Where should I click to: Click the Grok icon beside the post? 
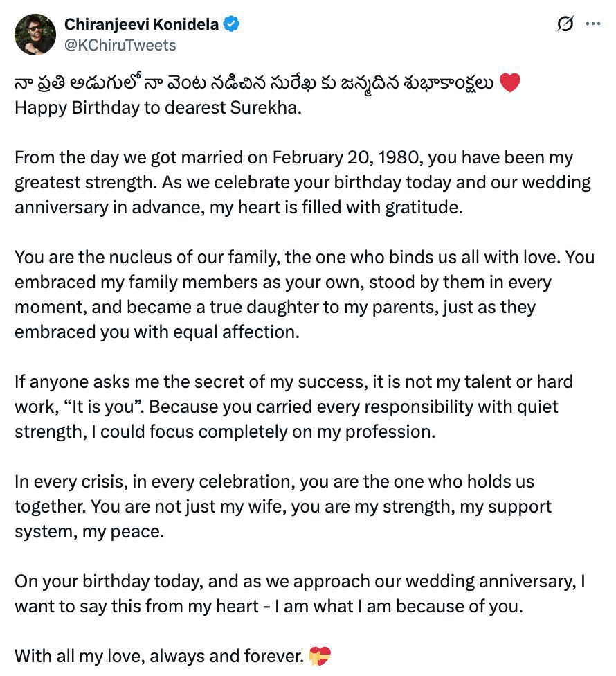pos(565,24)
